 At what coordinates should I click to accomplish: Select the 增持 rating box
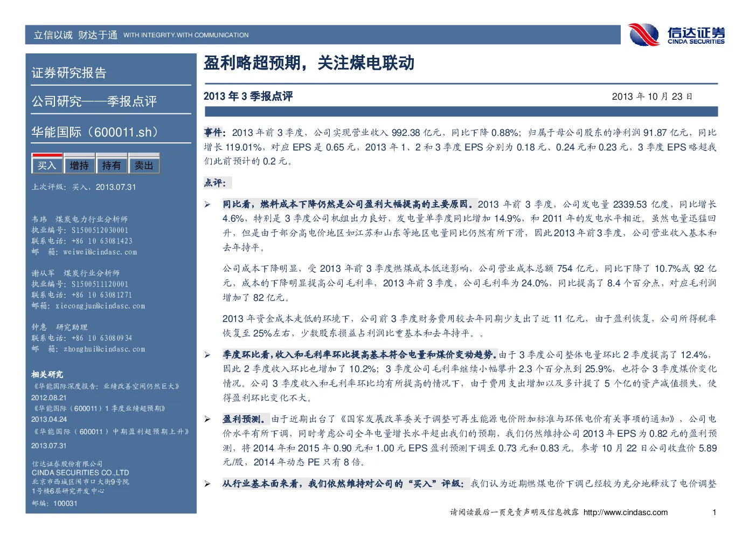pos(79,164)
